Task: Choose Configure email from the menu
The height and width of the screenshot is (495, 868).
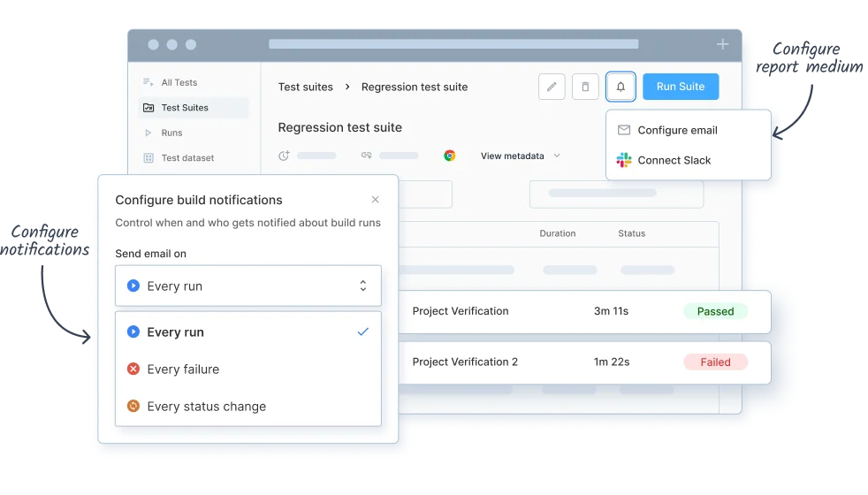Action: [677, 130]
